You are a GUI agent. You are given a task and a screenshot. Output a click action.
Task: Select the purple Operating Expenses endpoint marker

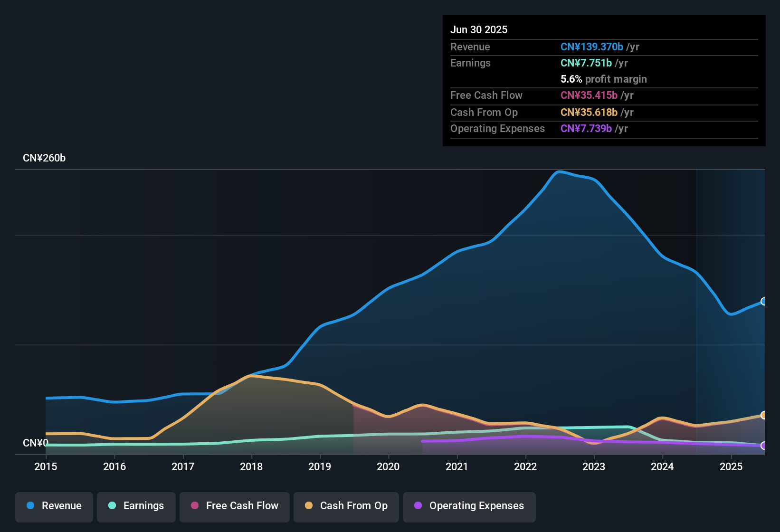coord(763,446)
